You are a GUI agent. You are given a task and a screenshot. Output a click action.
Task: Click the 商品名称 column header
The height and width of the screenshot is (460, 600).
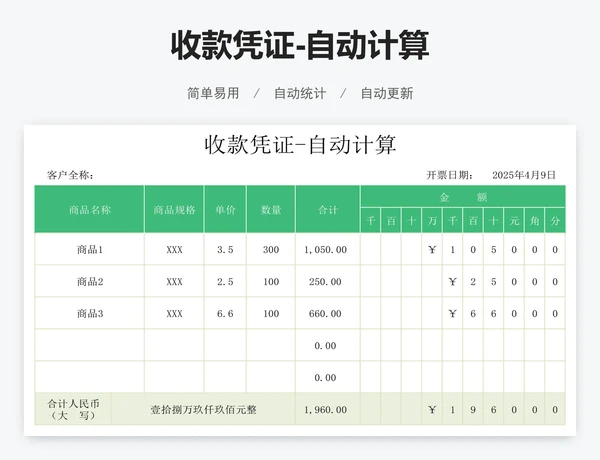[x=90, y=210]
